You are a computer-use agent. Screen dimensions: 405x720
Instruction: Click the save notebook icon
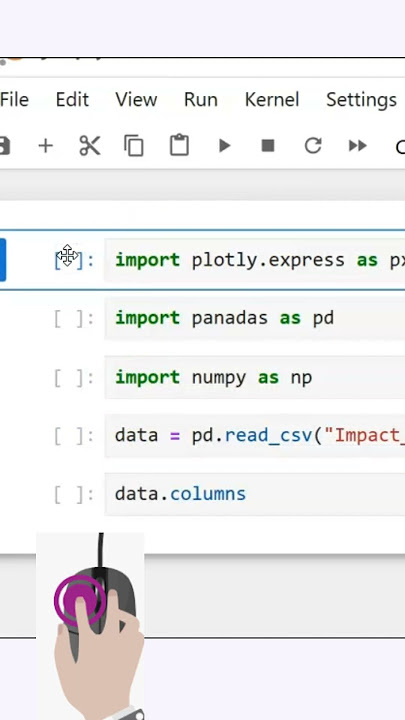click(x=4, y=146)
